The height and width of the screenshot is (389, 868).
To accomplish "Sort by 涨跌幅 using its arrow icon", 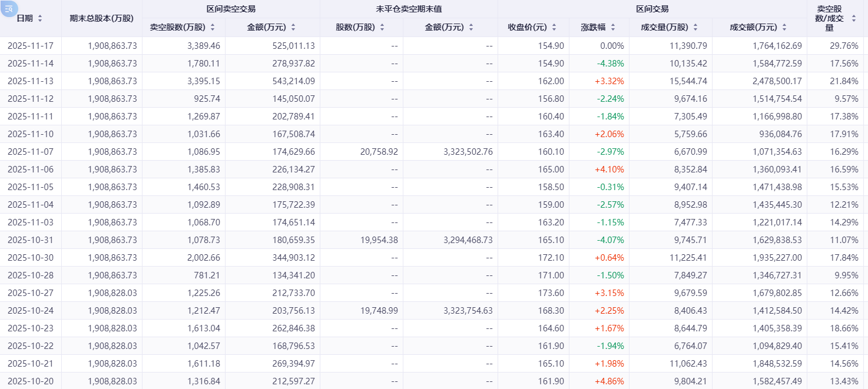I will [612, 28].
